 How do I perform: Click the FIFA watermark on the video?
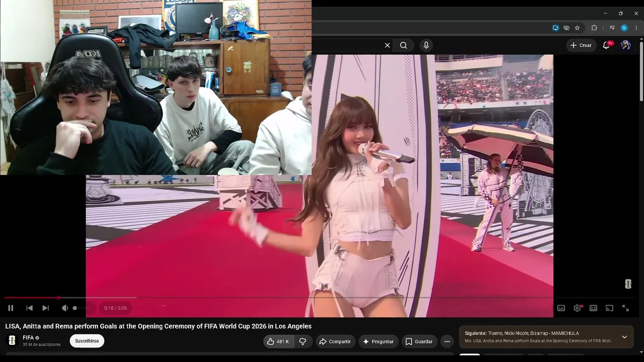coord(628,284)
